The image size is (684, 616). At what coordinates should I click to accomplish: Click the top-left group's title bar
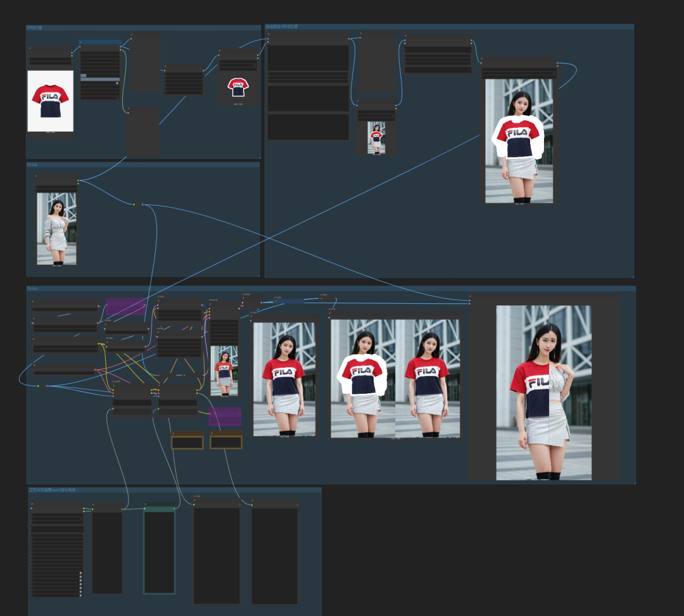143,28
